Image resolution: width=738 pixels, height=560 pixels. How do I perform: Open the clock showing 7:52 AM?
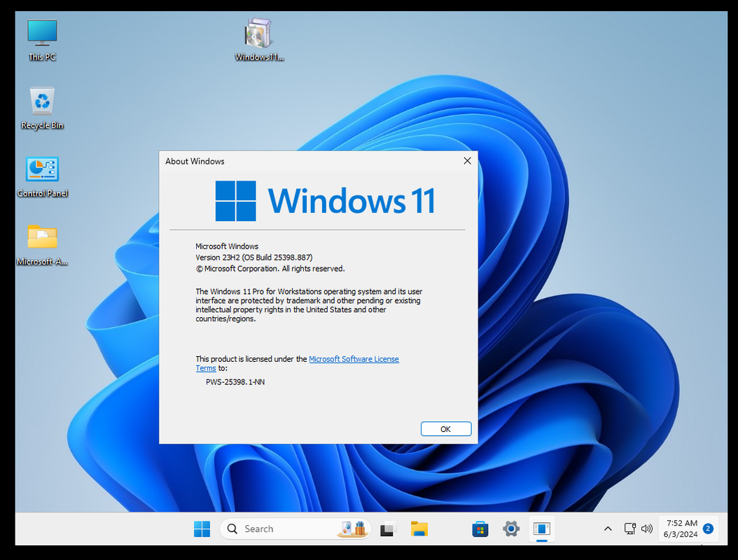681,529
